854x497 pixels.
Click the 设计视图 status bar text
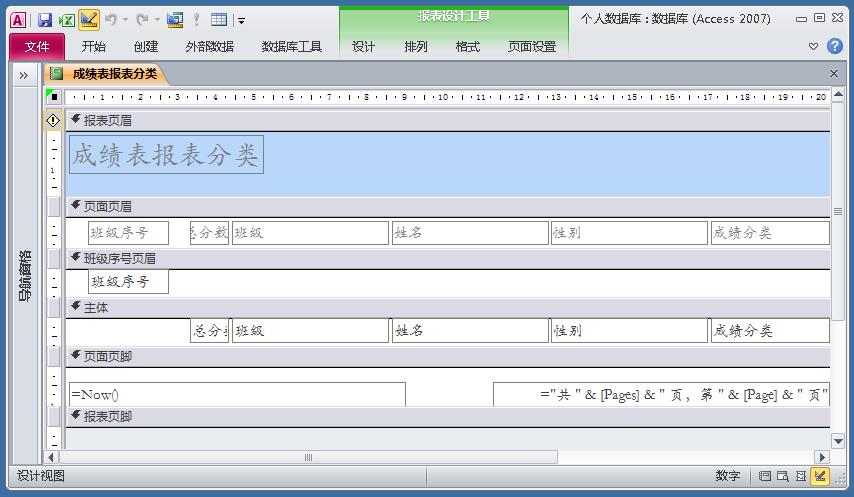[x=40, y=476]
